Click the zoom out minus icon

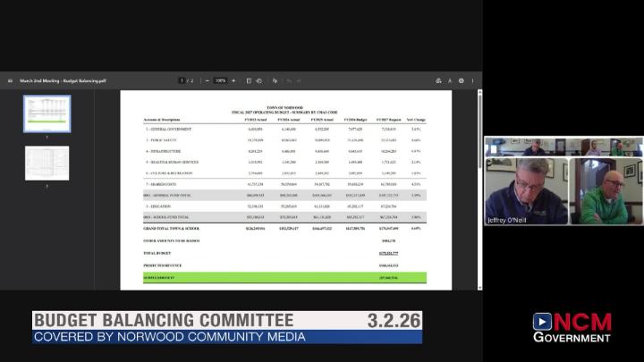[208, 80]
